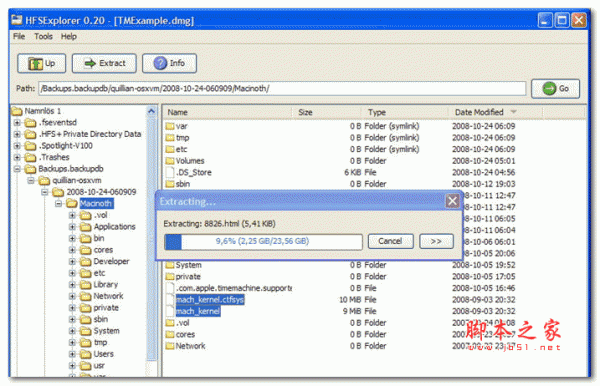Open the Help menu
This screenshot has width=600, height=386.
69,36
